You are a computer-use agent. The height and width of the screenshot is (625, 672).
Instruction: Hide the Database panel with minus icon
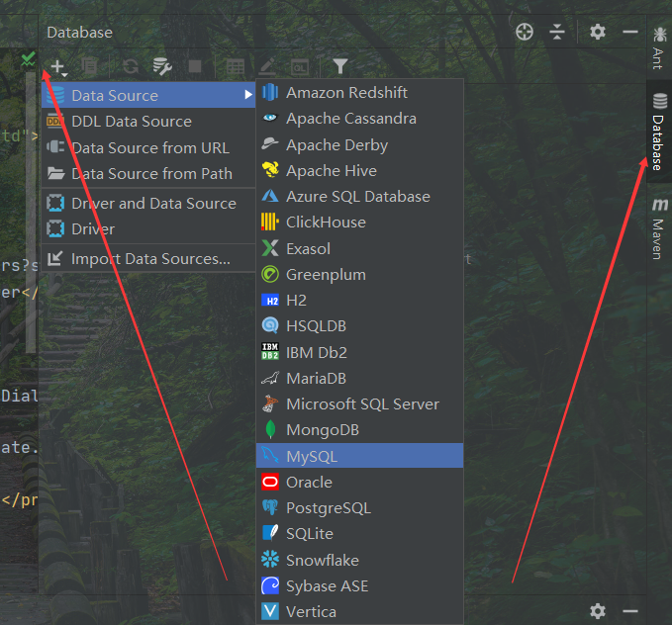click(630, 32)
